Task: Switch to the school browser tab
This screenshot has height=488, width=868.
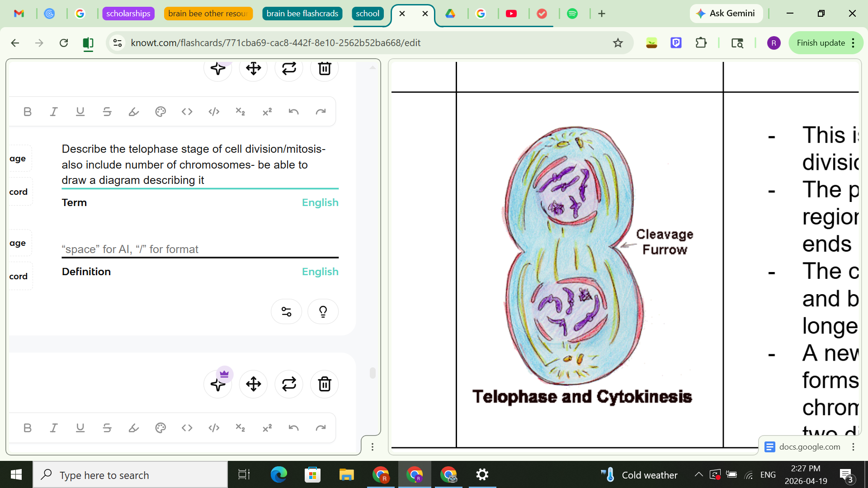Action: click(368, 14)
